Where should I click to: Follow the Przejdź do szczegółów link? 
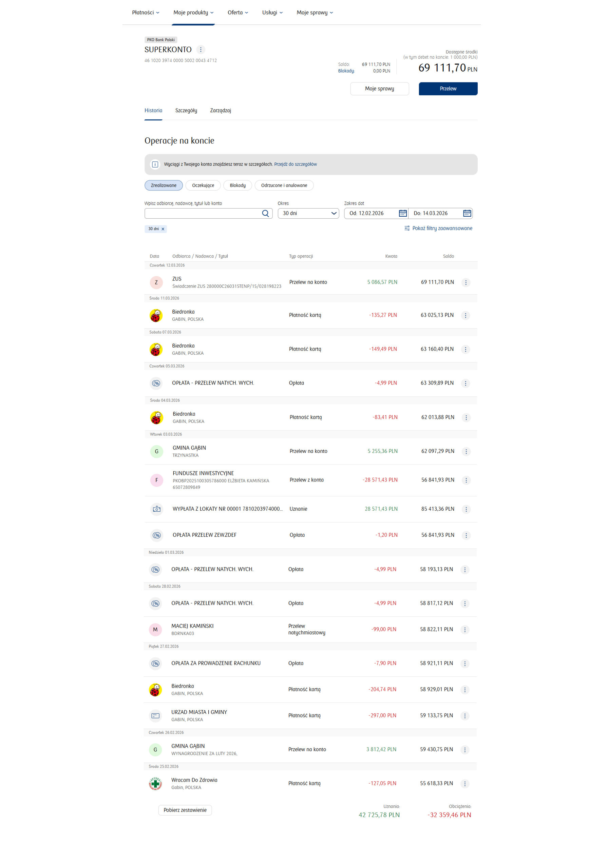click(296, 164)
